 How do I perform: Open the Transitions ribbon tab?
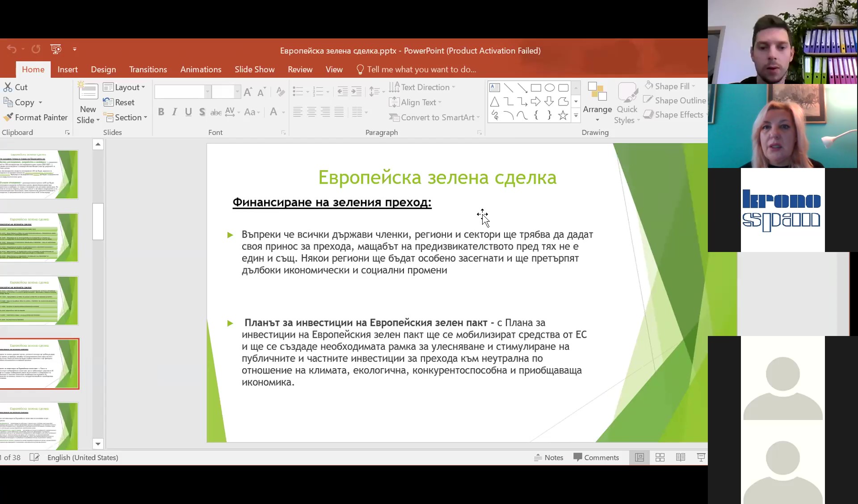tap(148, 70)
